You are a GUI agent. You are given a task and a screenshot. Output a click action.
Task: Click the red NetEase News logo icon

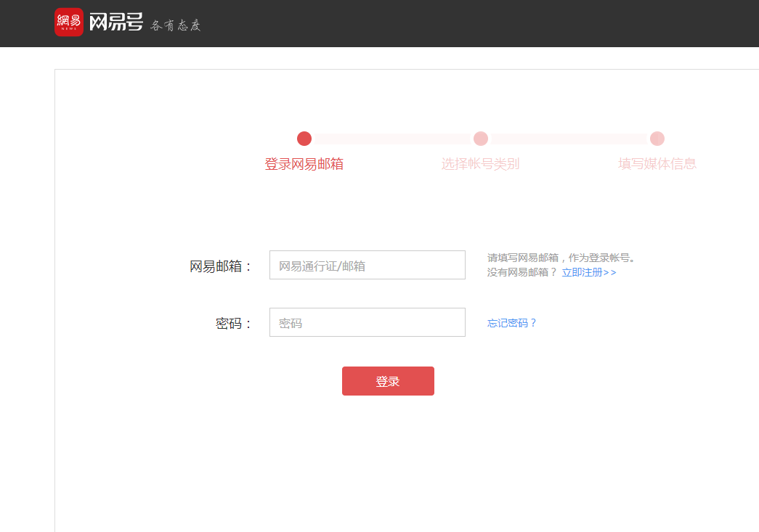(69, 22)
